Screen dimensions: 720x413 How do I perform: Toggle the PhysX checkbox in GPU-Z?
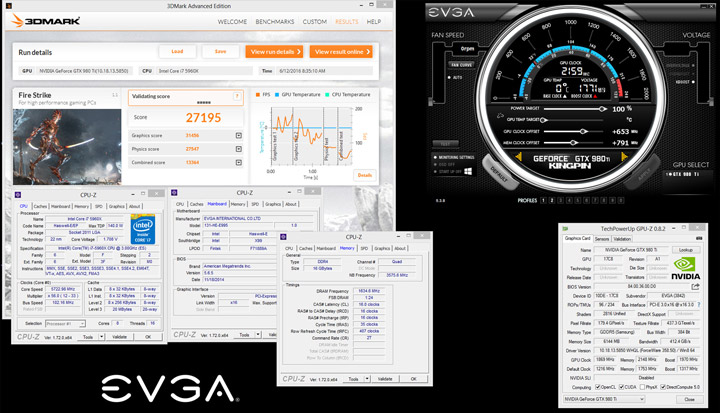(642, 387)
